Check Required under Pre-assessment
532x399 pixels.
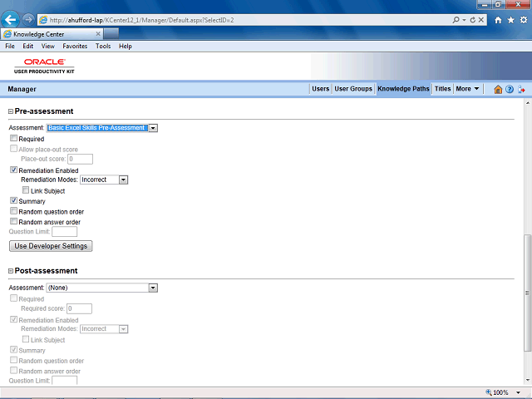13,138
